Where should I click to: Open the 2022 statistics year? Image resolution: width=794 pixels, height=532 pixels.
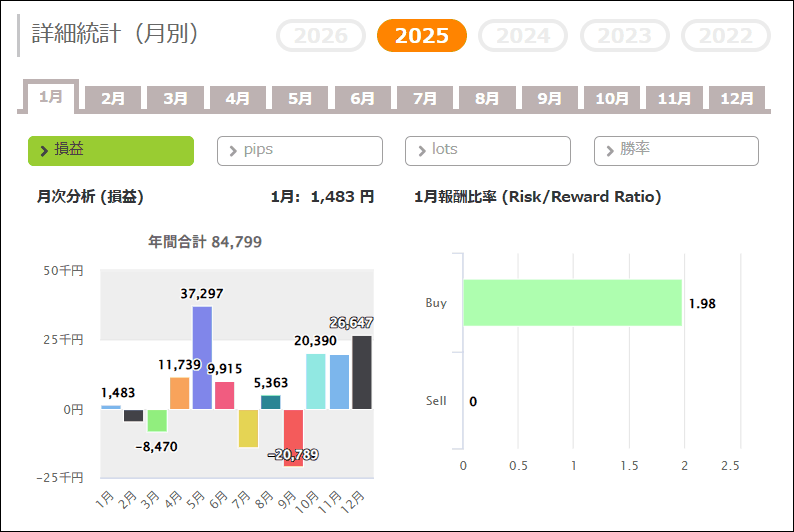(726, 36)
